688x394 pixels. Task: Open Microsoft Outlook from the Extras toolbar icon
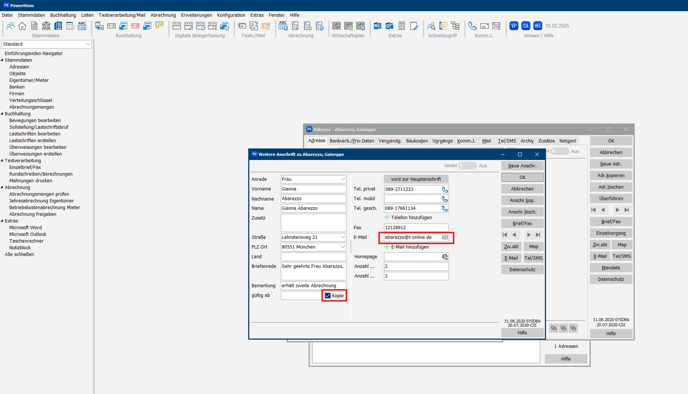[x=389, y=26]
